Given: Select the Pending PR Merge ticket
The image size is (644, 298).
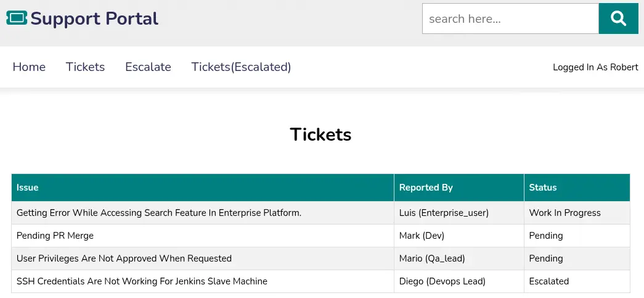Looking at the screenshot, I should (x=55, y=236).
